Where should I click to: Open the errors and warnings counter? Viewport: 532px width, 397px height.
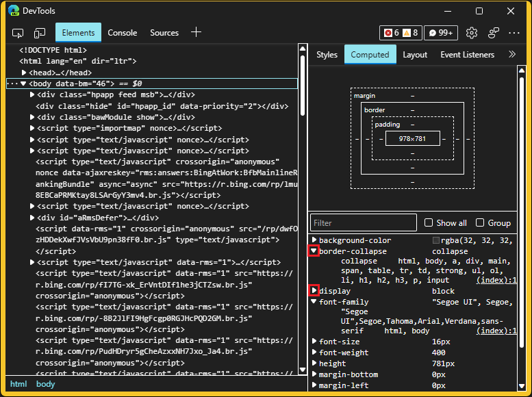(401, 33)
